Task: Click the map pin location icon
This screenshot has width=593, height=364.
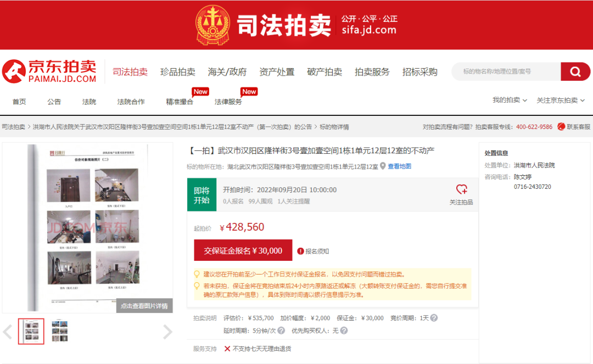Action: pos(383,166)
